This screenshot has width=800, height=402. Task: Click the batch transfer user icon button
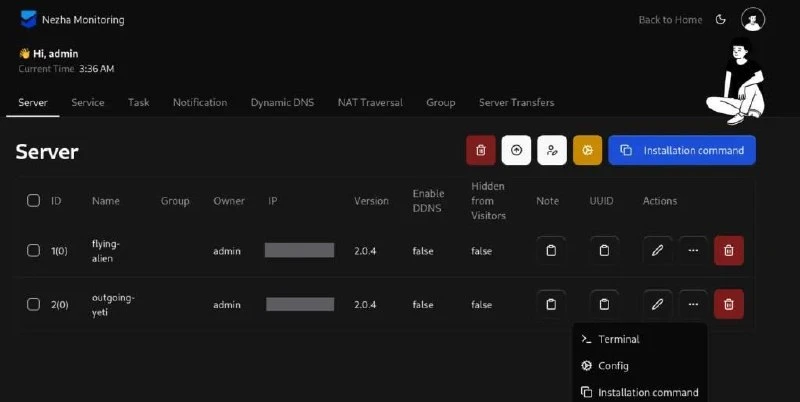point(552,150)
